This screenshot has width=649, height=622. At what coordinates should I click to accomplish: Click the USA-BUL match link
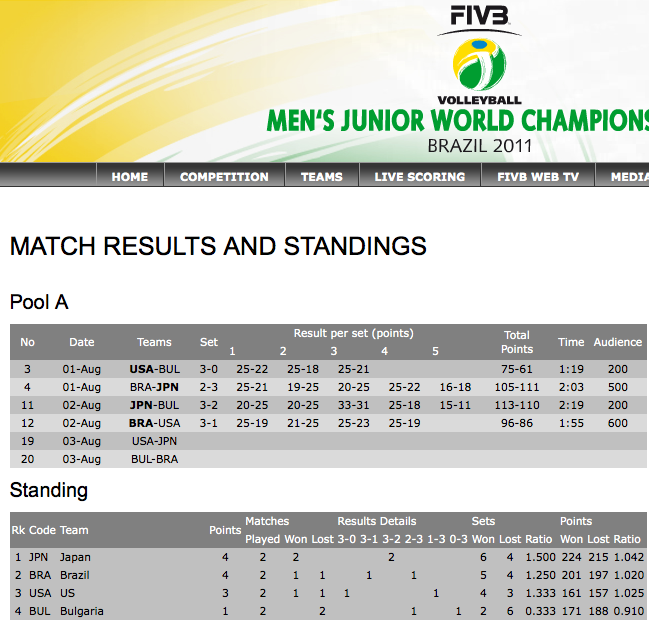154,369
